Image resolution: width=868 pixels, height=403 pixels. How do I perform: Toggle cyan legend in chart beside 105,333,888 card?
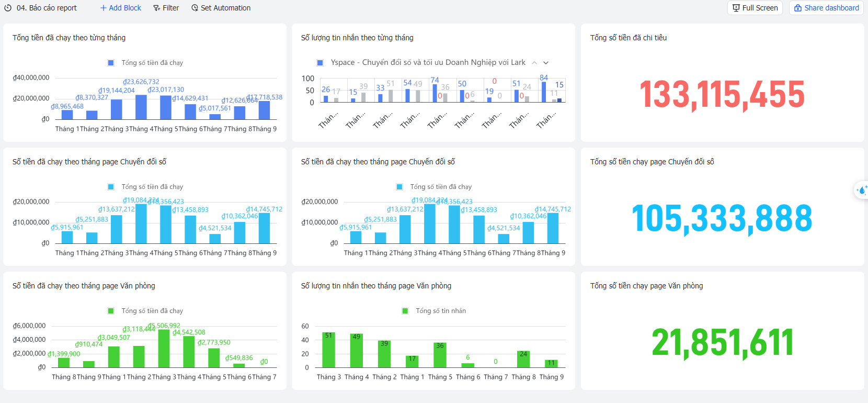point(399,187)
